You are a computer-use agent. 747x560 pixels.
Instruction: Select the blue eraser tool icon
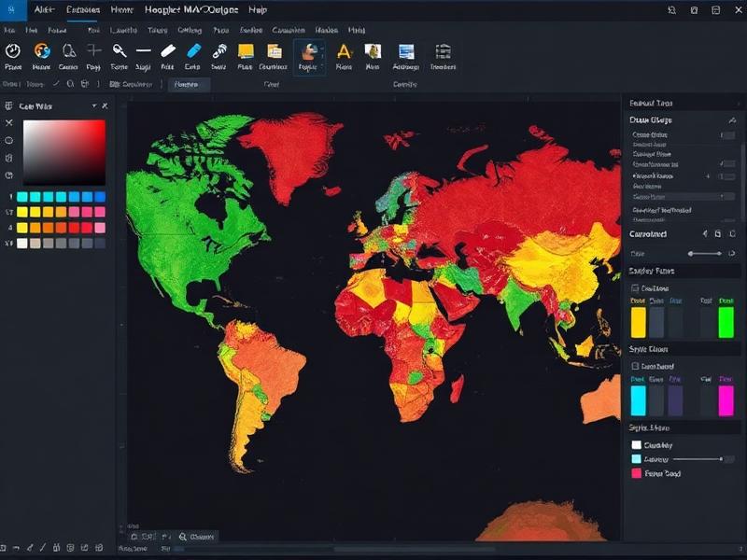(x=193, y=50)
